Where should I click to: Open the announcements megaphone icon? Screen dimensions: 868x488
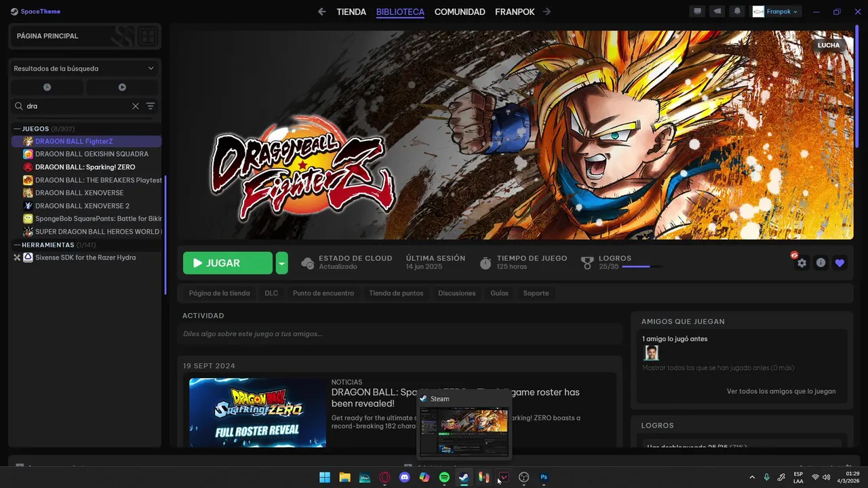(717, 12)
